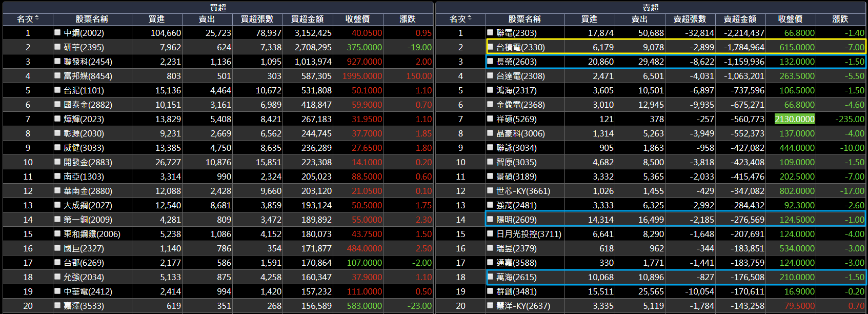Screen dimensions: 868x314
Task: Open stock 嘉澤(3533)
Action: click(84, 306)
